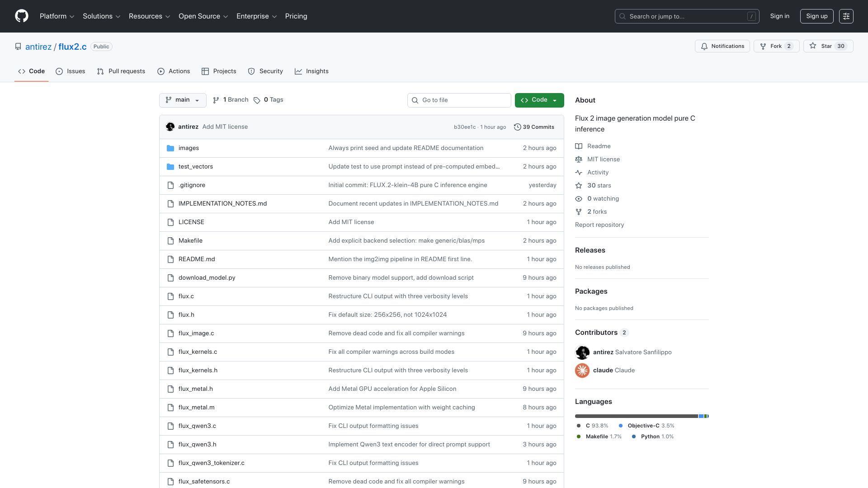Image resolution: width=868 pixels, height=488 pixels.
Task: Open the GitHub homepage logo
Action: [22, 16]
